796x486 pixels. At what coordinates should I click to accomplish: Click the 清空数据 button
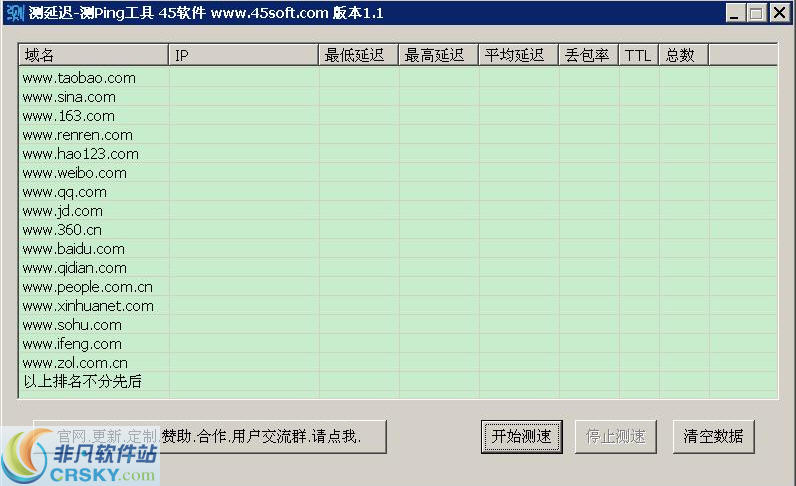pyautogui.click(x=713, y=436)
